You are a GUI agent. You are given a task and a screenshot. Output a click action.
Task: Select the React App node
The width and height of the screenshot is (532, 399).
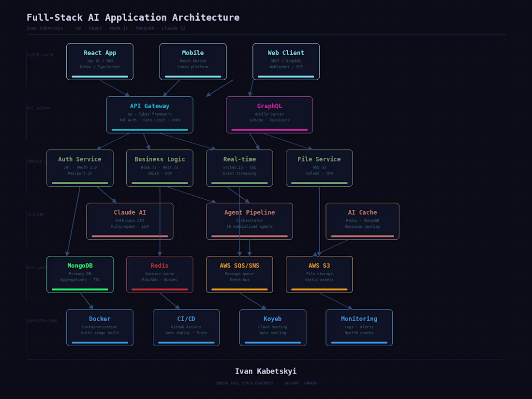(x=100, y=61)
